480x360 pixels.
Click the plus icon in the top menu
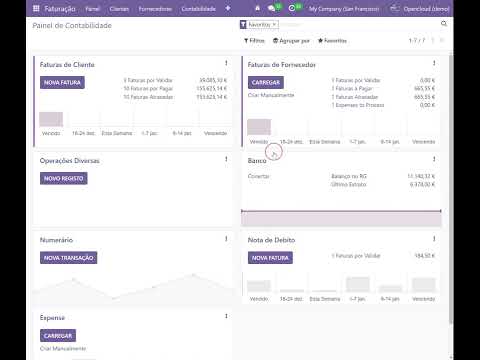tap(228, 8)
